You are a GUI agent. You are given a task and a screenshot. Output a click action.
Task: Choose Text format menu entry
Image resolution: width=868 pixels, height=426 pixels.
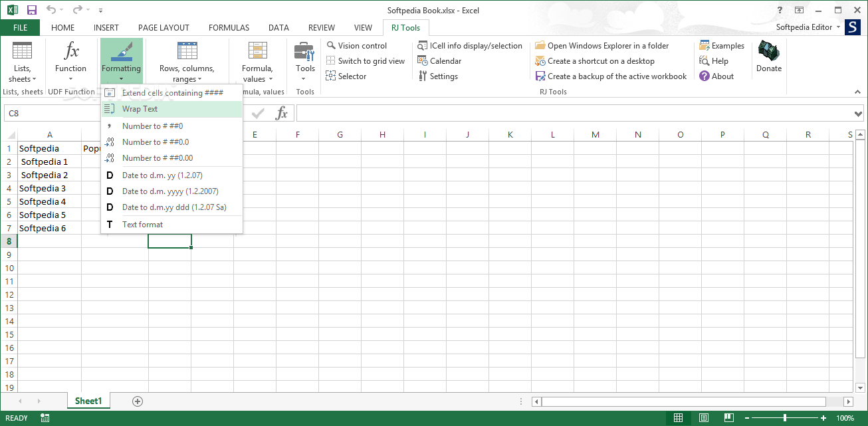coord(171,225)
